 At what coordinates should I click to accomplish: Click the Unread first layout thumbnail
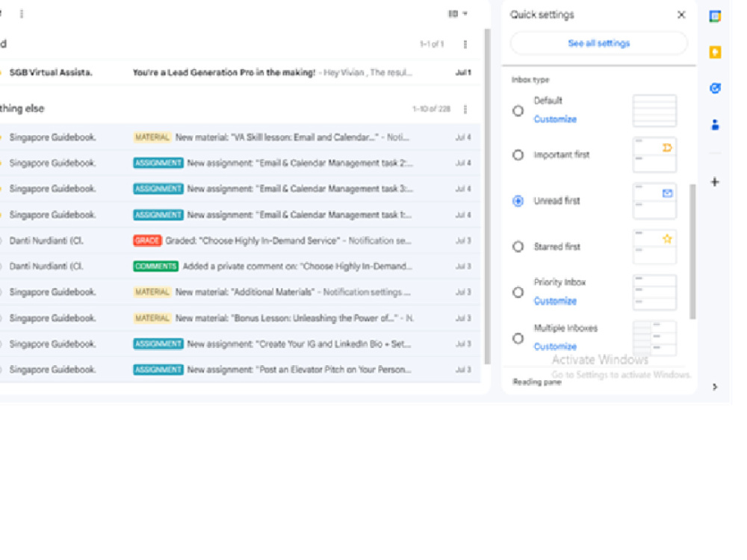click(x=654, y=201)
